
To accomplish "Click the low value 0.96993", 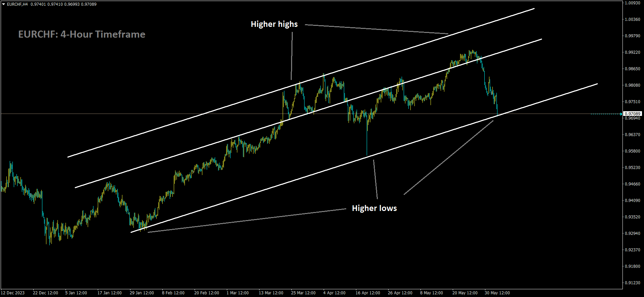I will pyautogui.click(x=72, y=4).
